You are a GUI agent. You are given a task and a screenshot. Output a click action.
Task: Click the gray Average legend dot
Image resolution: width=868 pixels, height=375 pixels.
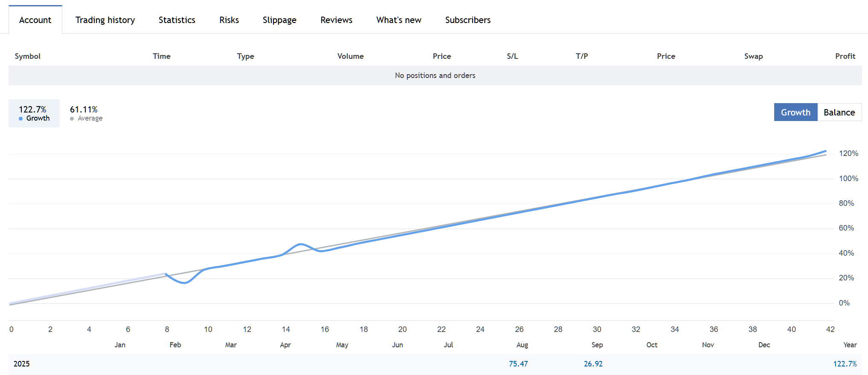[x=72, y=119]
